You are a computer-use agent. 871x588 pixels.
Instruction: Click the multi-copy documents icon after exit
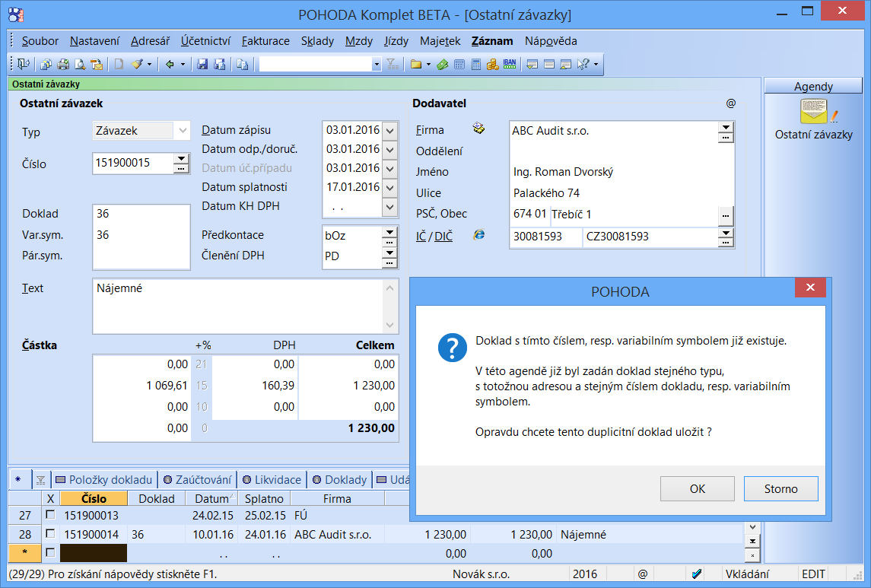[46, 65]
